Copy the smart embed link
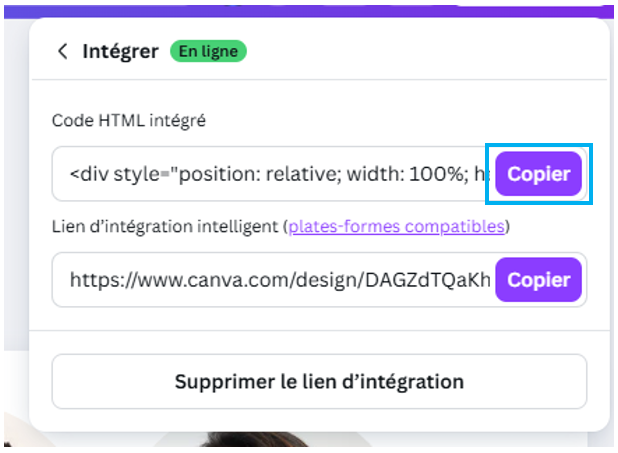618x453 pixels. click(538, 279)
